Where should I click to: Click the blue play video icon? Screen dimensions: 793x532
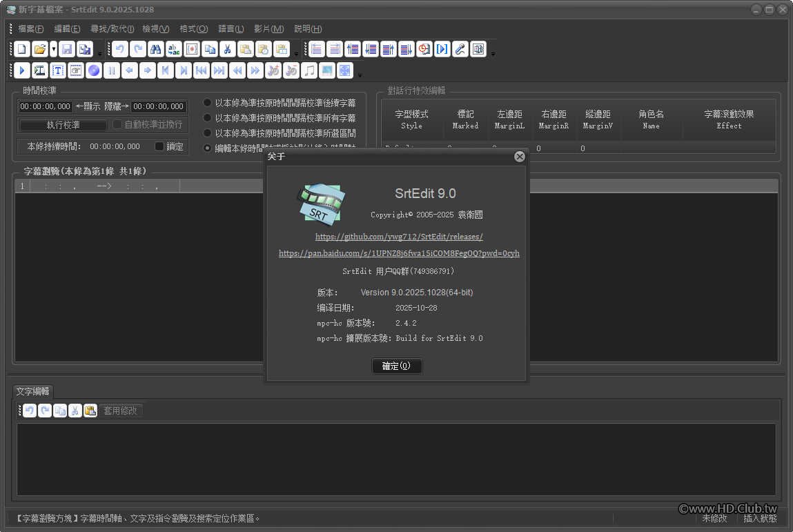point(22,70)
